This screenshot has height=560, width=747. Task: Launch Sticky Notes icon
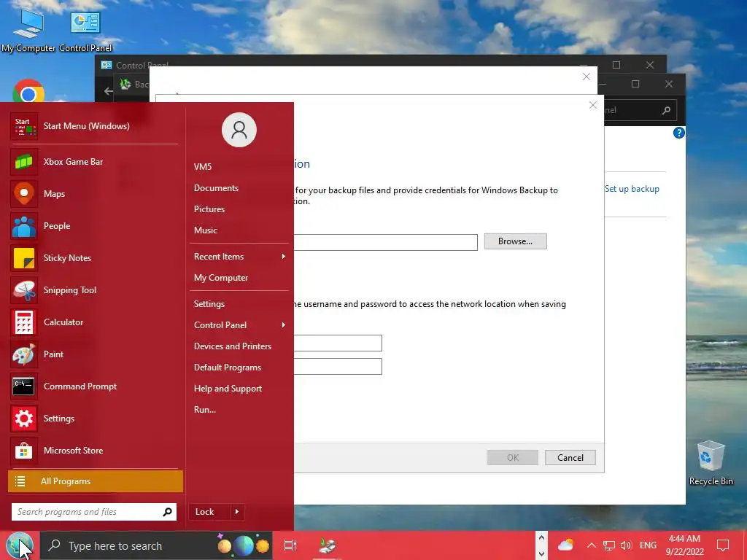(x=24, y=258)
